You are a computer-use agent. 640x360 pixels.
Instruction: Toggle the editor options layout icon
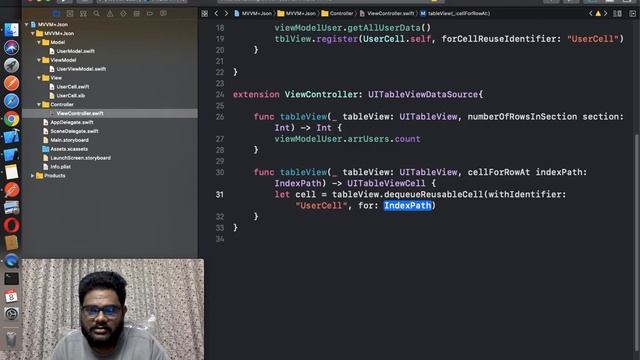(x=618, y=13)
